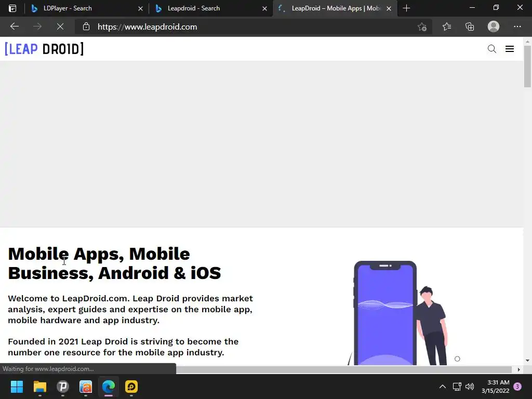Image resolution: width=532 pixels, height=399 pixels.
Task: Open a new browser tab
Action: pyautogui.click(x=406, y=8)
